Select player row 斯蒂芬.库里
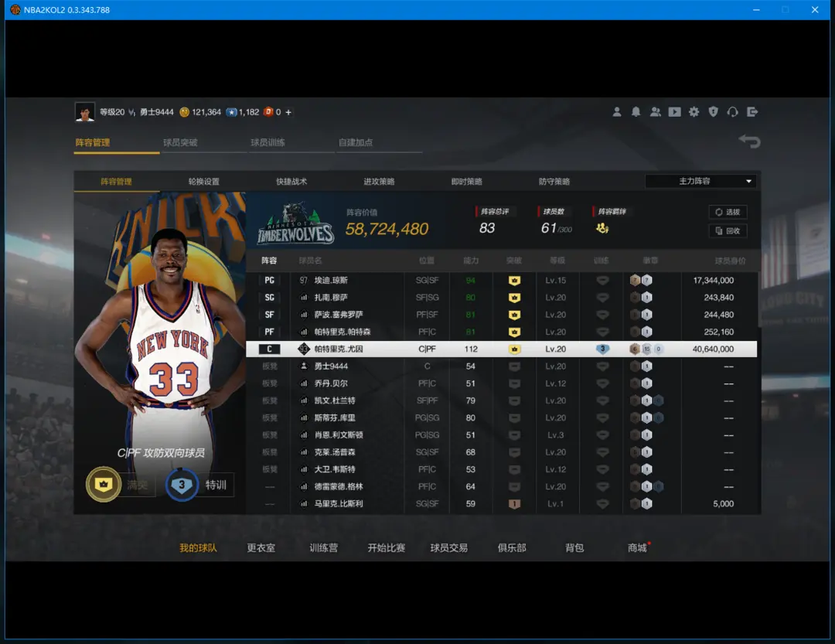835x644 pixels. 501,417
